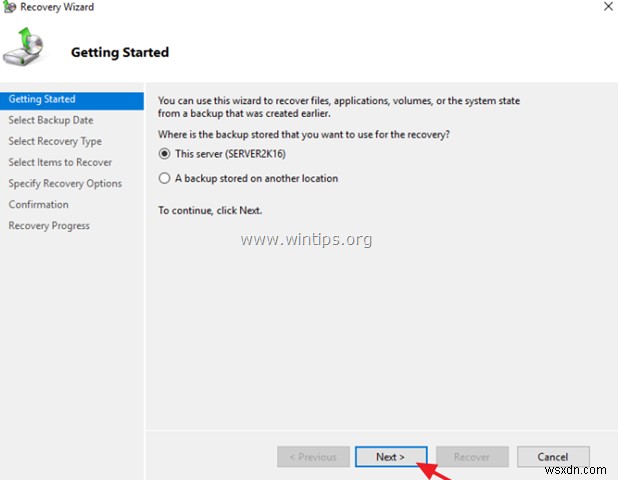Go to Select Recovery Type step
Image resolution: width=618 pixels, height=480 pixels.
pyautogui.click(x=55, y=141)
